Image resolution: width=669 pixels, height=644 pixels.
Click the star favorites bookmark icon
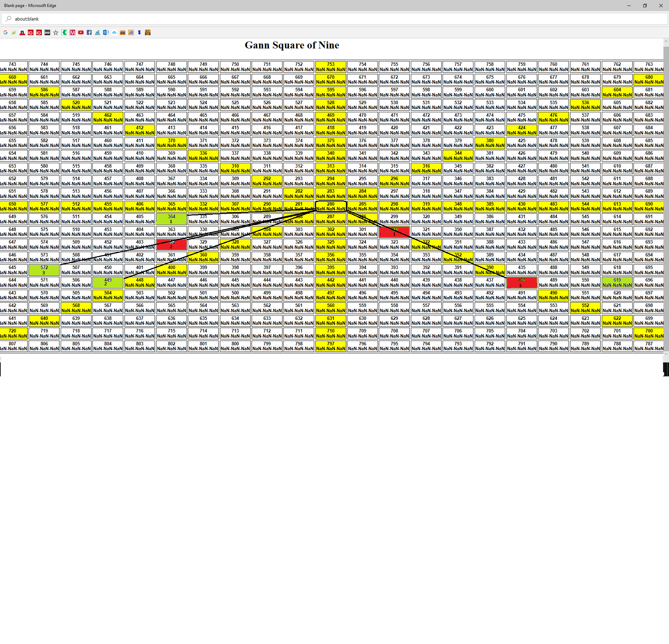point(56,32)
